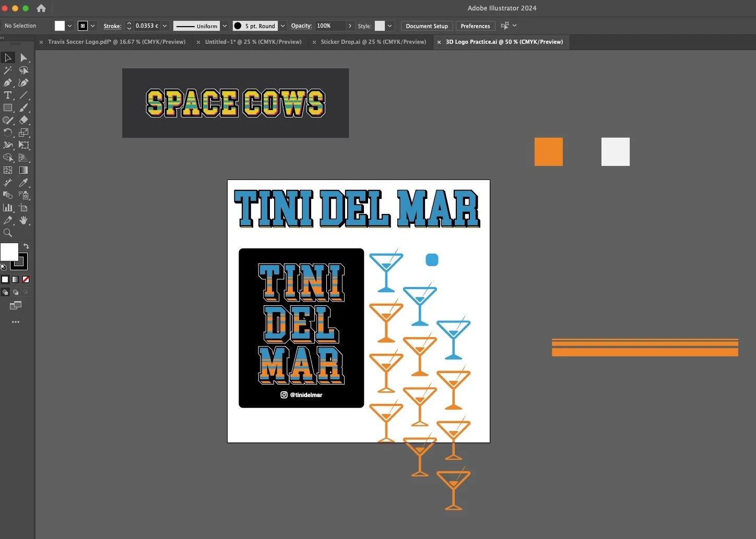Image resolution: width=756 pixels, height=539 pixels.
Task: Open the Uniform width profile dropdown
Action: 225,26
